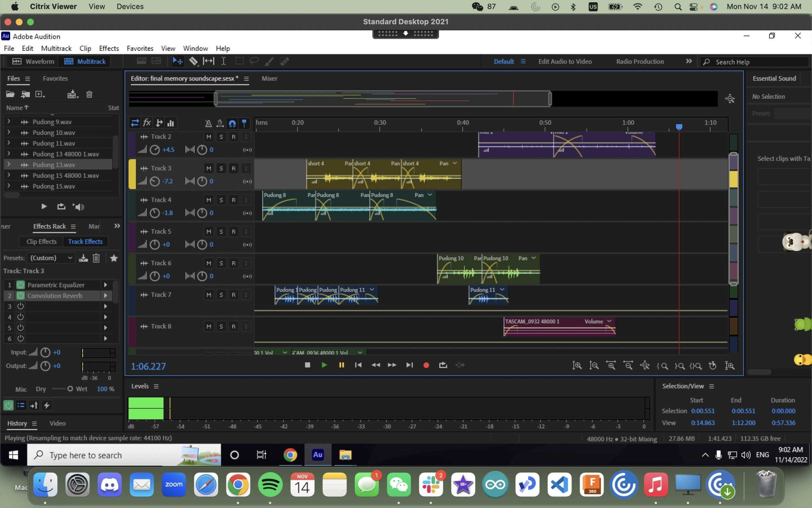812x508 pixels.
Task: Select the Time Selection tool
Action: tap(223, 61)
